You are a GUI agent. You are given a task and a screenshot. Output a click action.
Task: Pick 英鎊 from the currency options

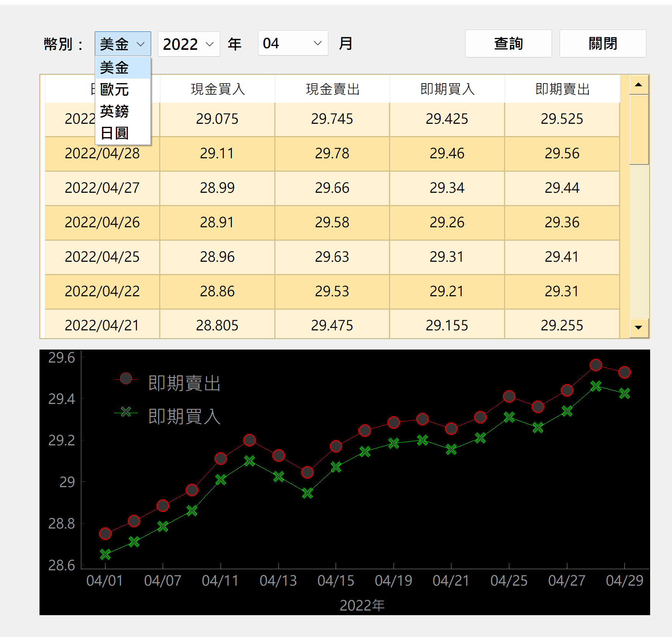click(x=122, y=112)
